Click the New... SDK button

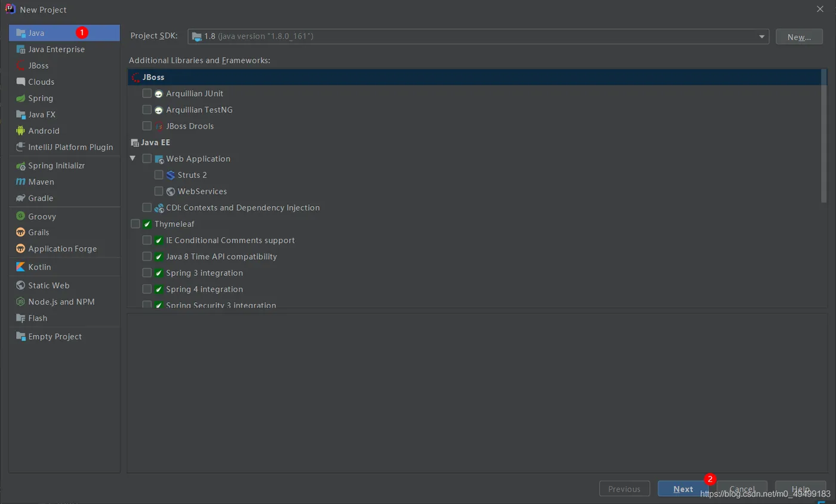799,36
